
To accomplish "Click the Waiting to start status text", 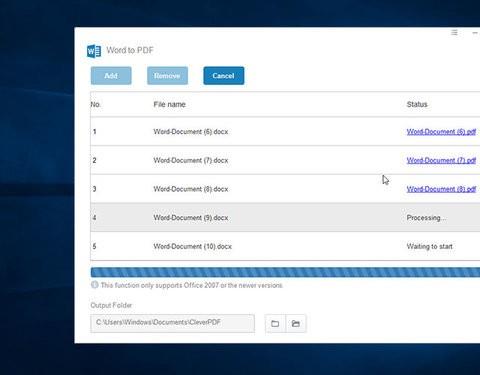I will [x=429, y=246].
